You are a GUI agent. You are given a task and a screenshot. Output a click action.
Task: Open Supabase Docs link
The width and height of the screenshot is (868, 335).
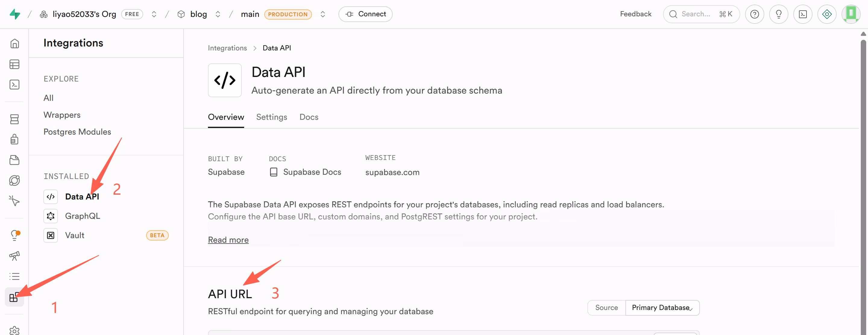pos(312,172)
